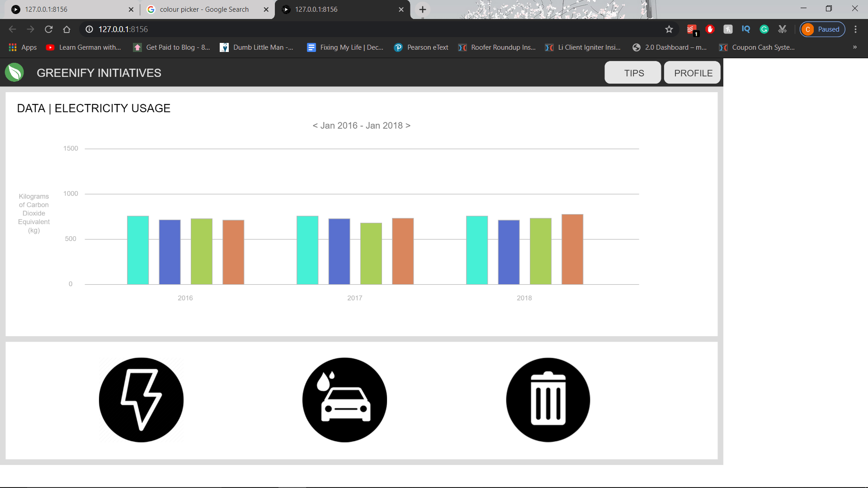Click the orange 2018 bar in the chart
The height and width of the screenshot is (488, 868).
pyautogui.click(x=572, y=249)
